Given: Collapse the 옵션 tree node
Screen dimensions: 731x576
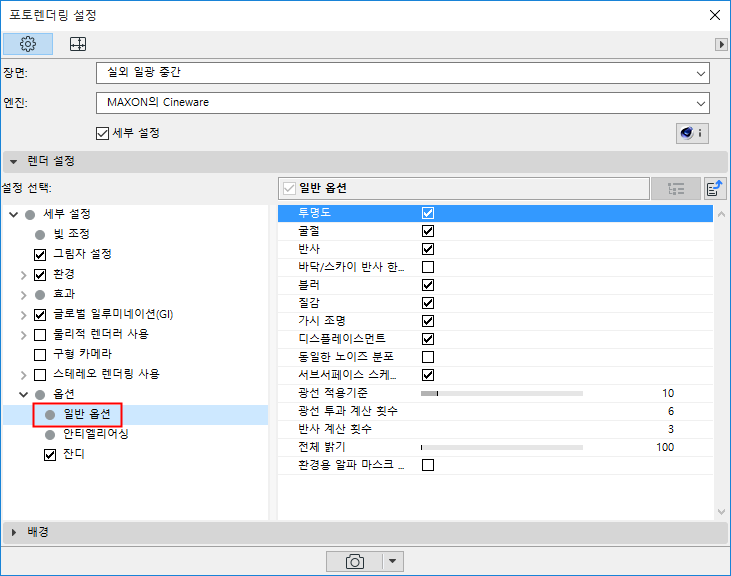Looking at the screenshot, I should coord(23,395).
